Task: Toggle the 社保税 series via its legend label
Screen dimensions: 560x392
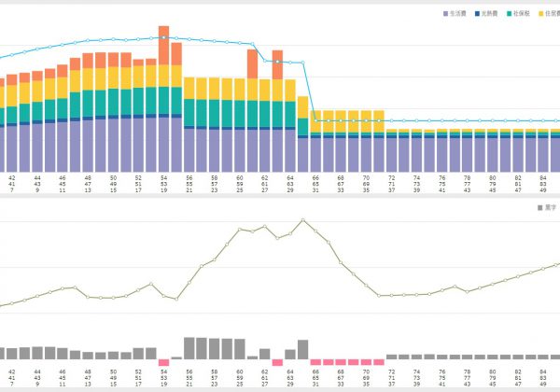Action: pyautogui.click(x=521, y=14)
